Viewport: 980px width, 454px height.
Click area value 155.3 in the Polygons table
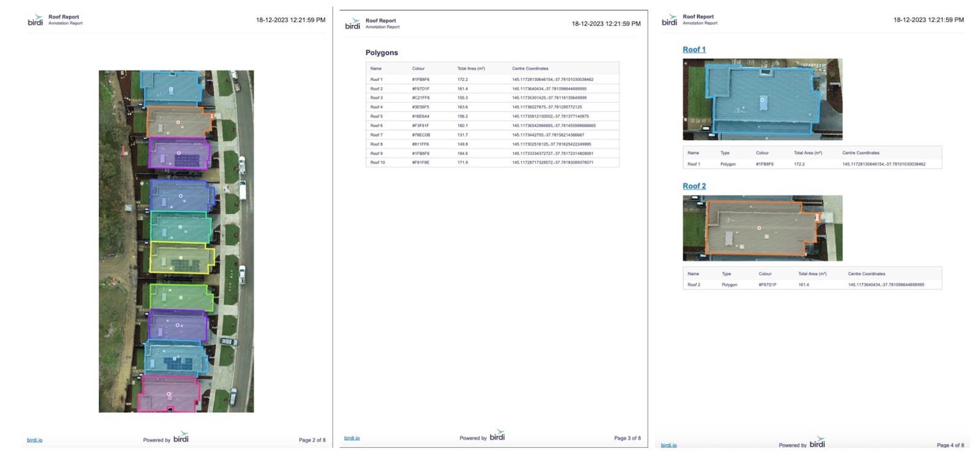point(462,98)
